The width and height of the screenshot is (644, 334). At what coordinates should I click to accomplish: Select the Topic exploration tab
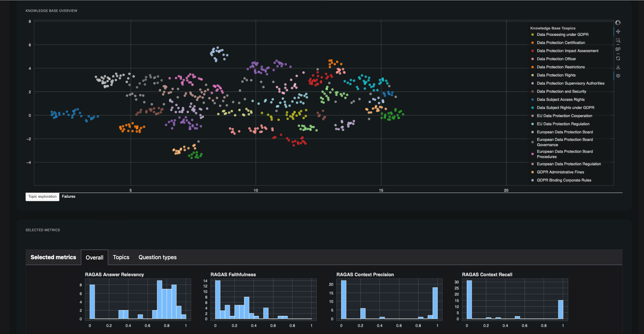tap(42, 197)
